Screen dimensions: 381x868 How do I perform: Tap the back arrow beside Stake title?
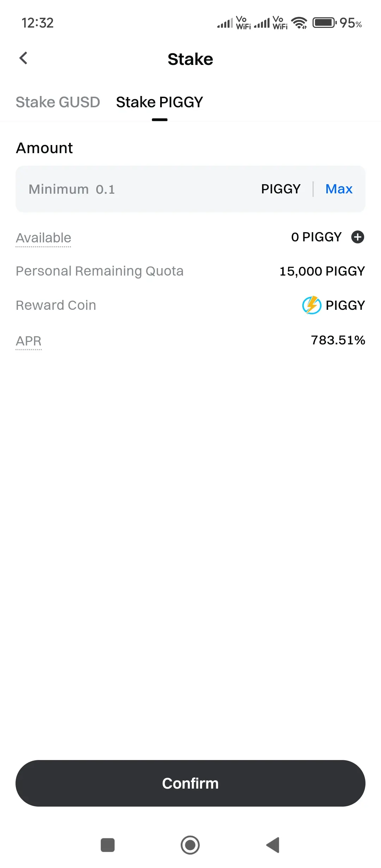coord(23,59)
